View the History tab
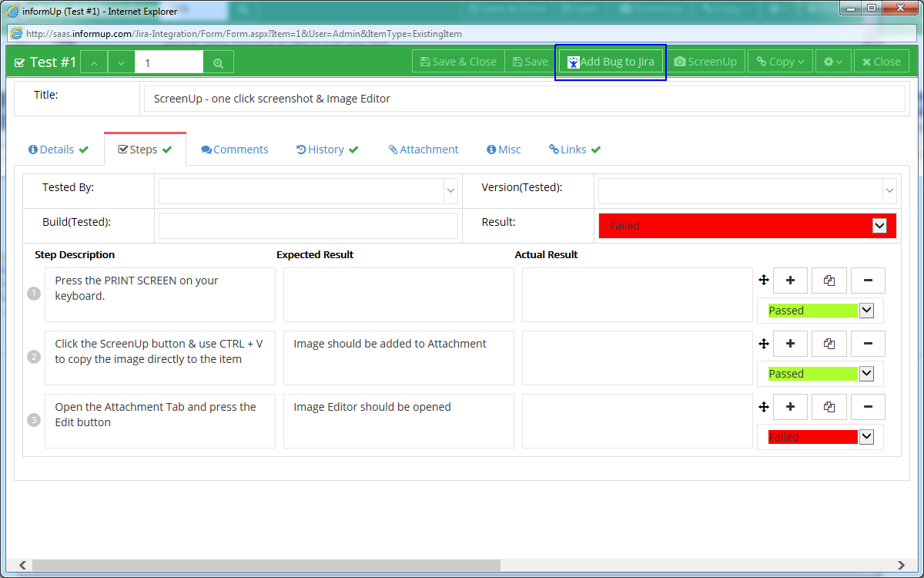This screenshot has height=578, width=924. point(327,150)
